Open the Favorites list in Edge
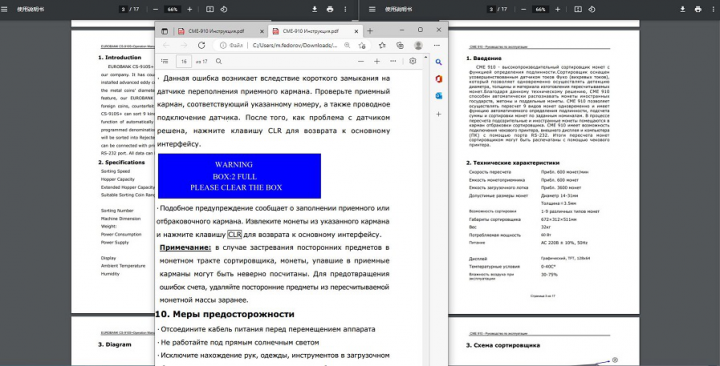The image size is (720, 366). point(382,45)
